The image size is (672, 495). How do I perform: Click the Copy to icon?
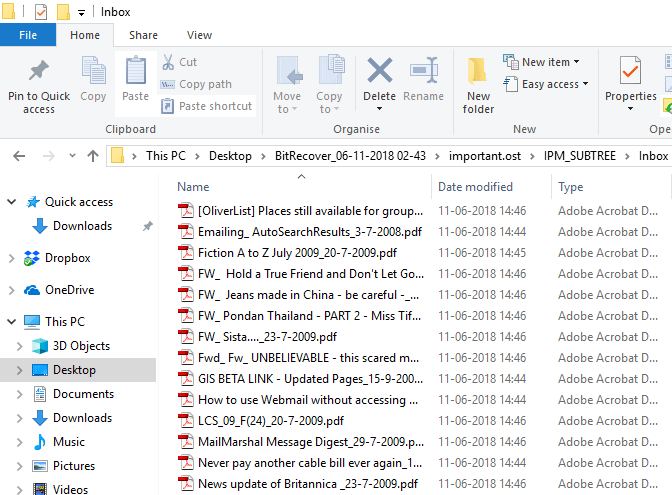[x=331, y=69]
